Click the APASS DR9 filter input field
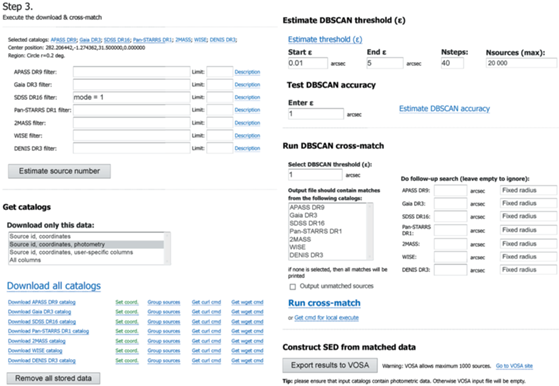Image resolution: width=559 pixels, height=386 pixels. (x=132, y=72)
